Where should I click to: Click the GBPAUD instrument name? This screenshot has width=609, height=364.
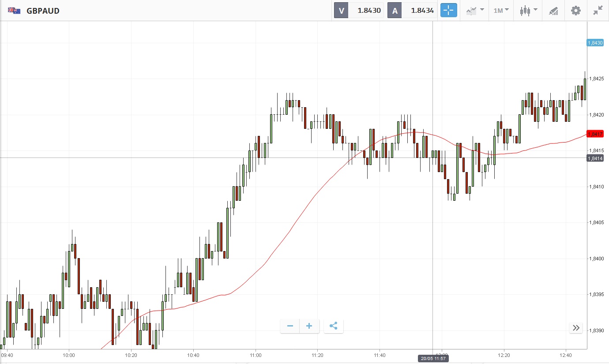[43, 11]
